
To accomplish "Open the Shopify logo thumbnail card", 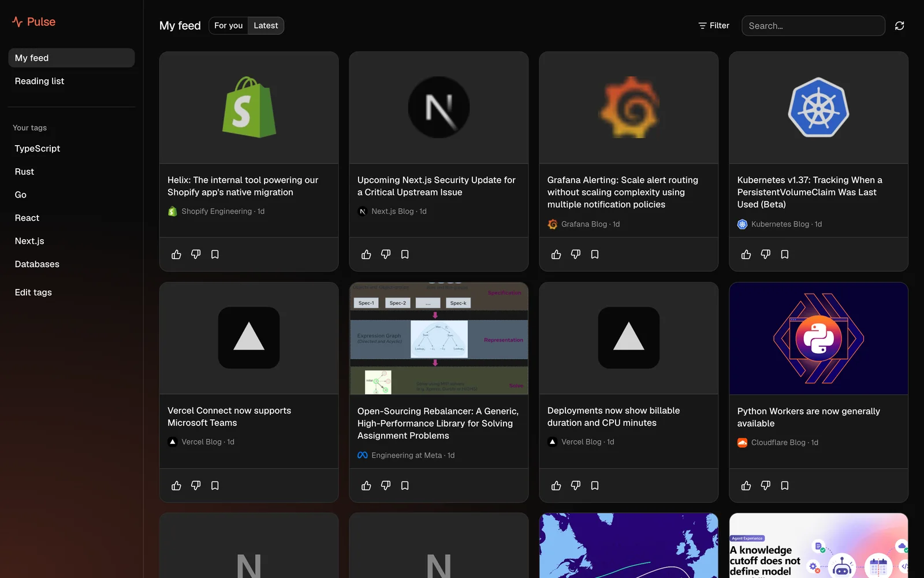I will [x=249, y=108].
